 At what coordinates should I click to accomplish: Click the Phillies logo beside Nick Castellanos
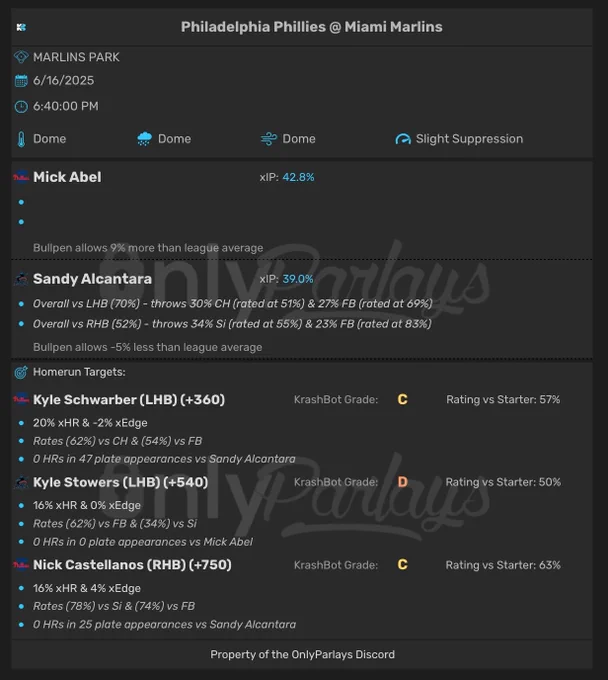[x=21, y=565]
